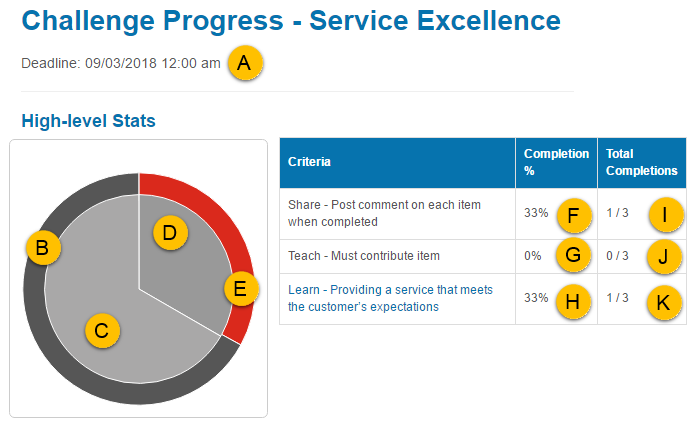Select the yellow marker labeled K
The height and width of the screenshot is (427, 694).
point(664,299)
